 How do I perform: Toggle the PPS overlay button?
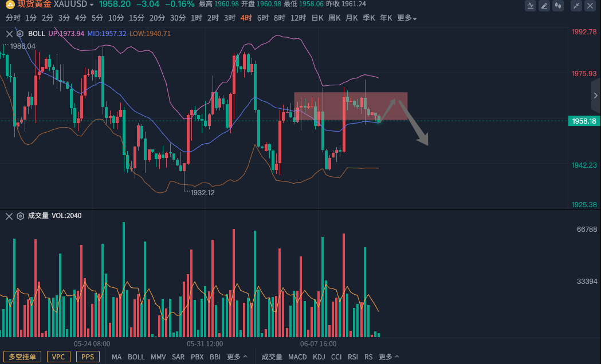tap(88, 357)
